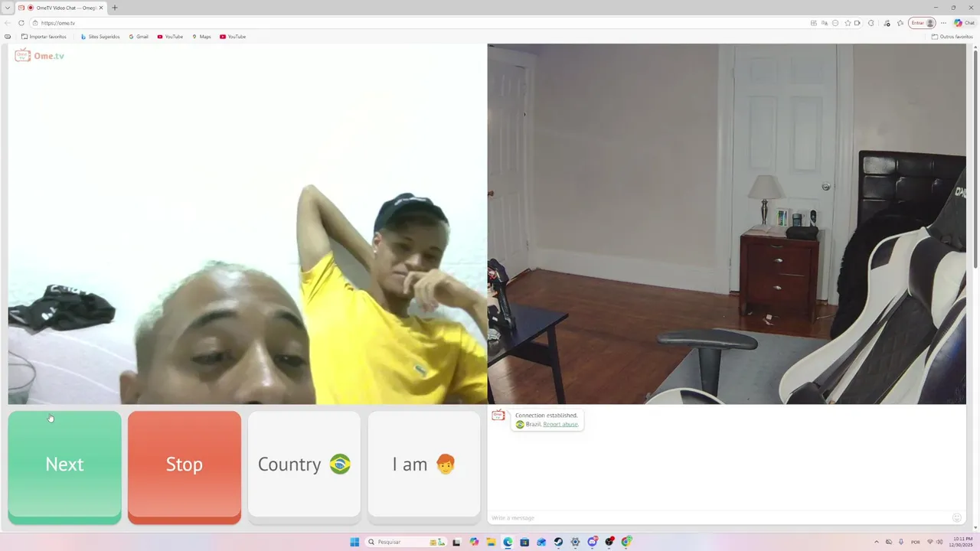Click the blocked content icon in address bar
Screen dimensions: 980x551
(x=835, y=23)
